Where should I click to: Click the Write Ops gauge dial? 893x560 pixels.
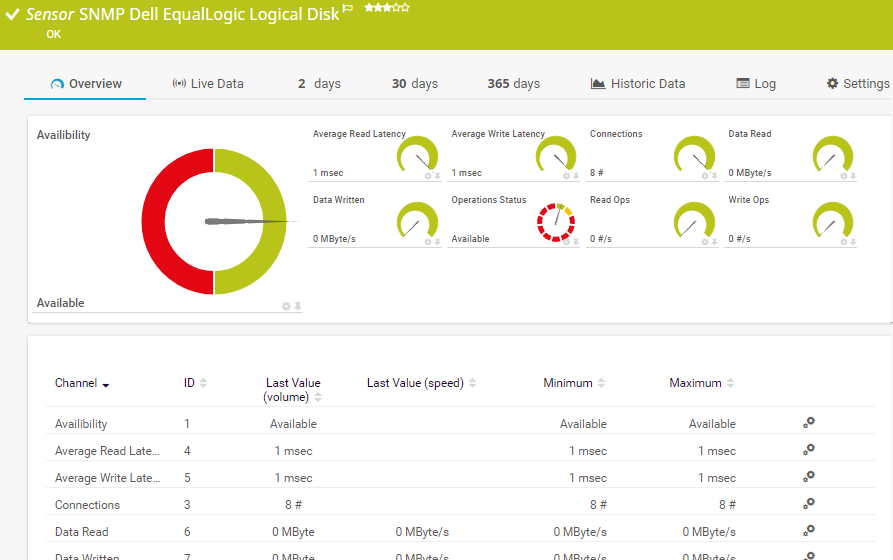coord(833,220)
